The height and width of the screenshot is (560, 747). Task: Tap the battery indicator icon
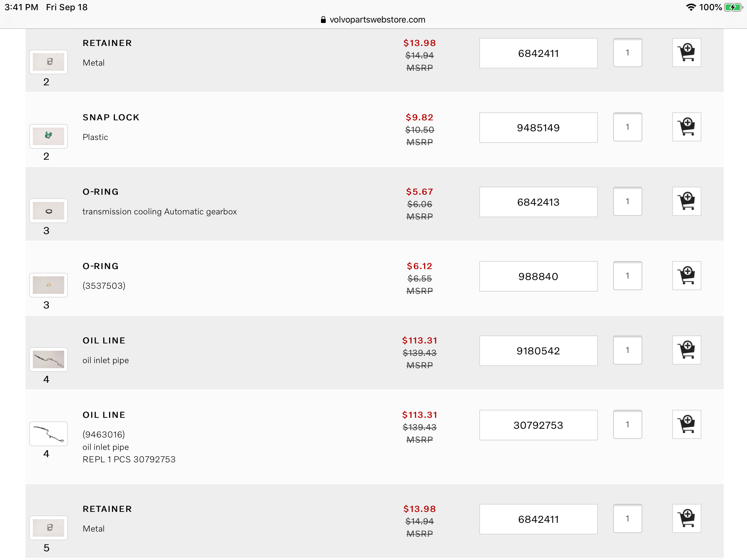pos(733,7)
